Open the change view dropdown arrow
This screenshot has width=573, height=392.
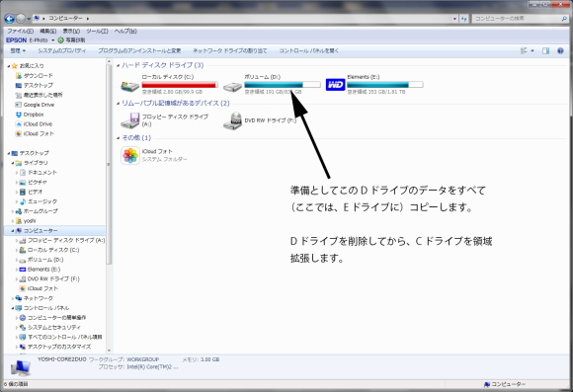coord(532,50)
